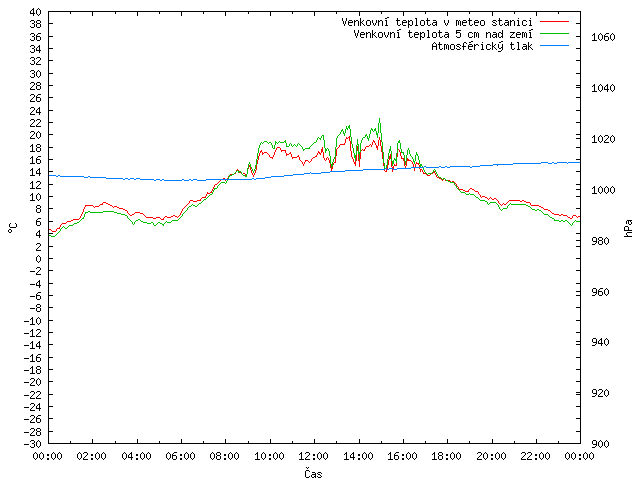
Task: Click the time label '06:00'
Action: pos(180,456)
